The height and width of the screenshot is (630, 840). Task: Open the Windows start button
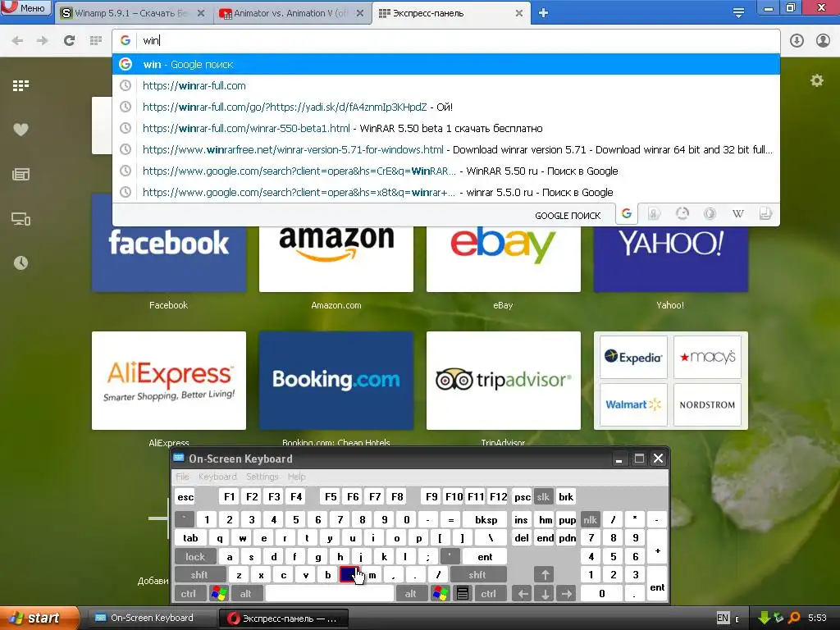click(x=39, y=619)
